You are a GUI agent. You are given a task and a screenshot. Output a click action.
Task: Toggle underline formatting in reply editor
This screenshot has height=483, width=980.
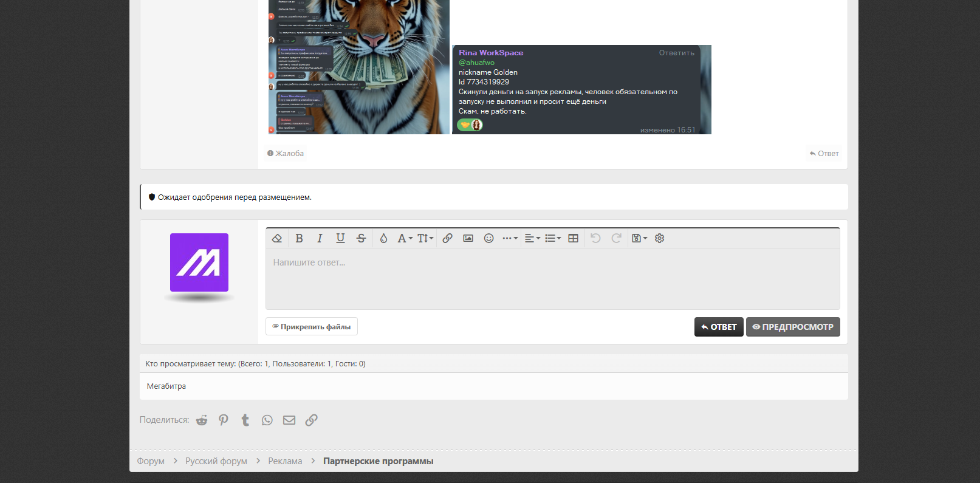pos(340,238)
